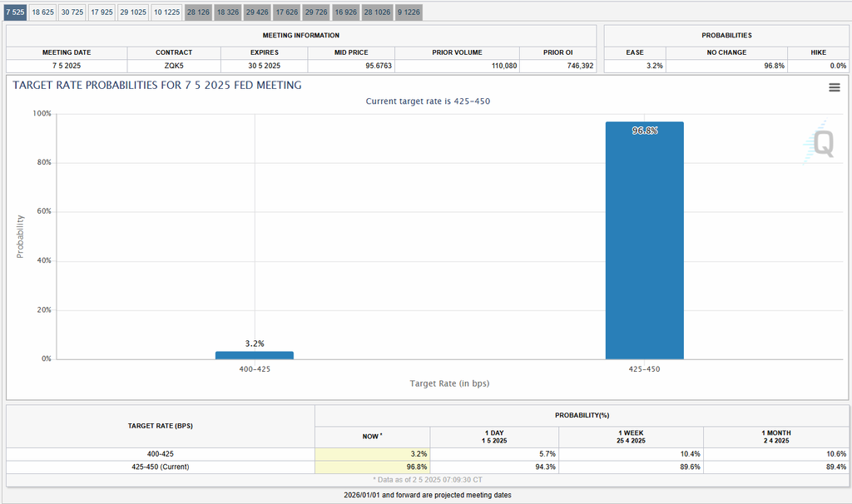Select the 7 525 meeting tab
852x504 pixels.
pos(15,12)
